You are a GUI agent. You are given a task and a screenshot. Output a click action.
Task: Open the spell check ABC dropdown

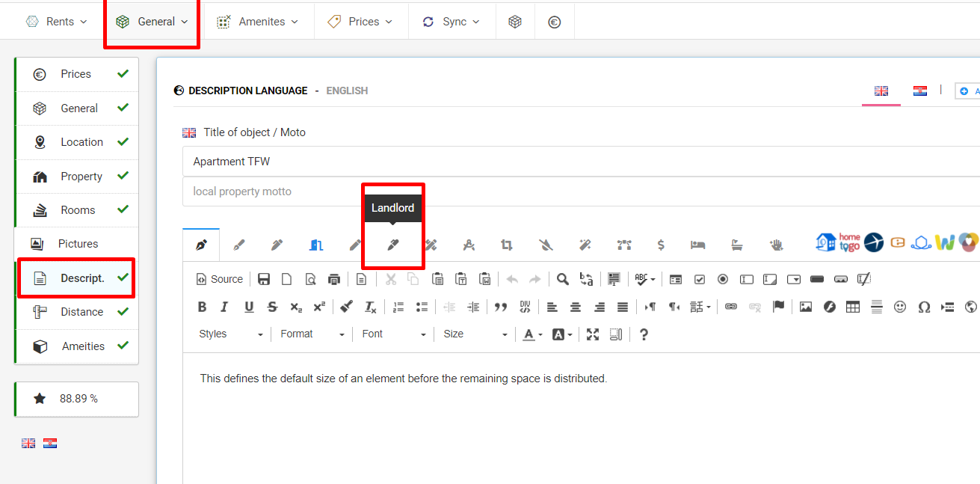click(644, 279)
